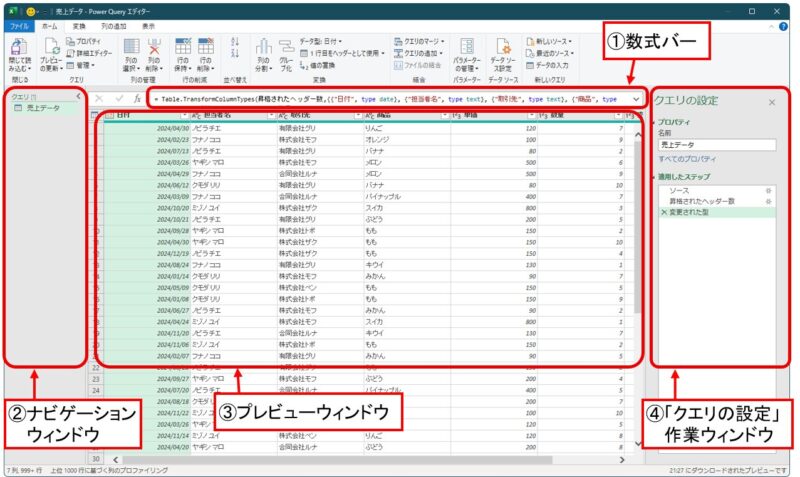The height and width of the screenshot is (477, 800).
Task: Close the クエリの設定 pane
Action: point(772,103)
